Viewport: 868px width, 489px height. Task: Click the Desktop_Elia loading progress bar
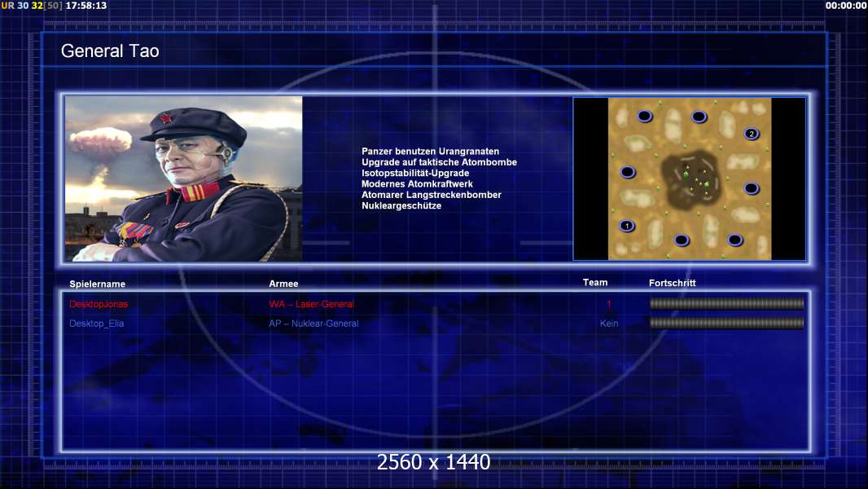coord(726,323)
